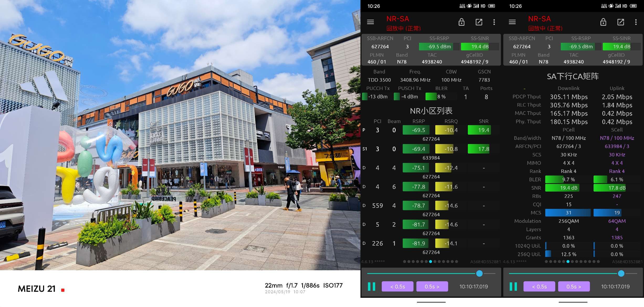
Task: Tap the NR-SA title in right screen
Action: pyautogui.click(x=539, y=19)
